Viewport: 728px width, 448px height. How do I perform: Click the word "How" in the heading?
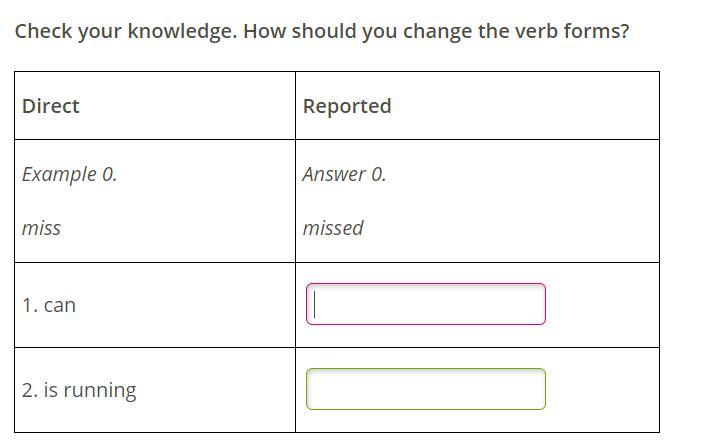click(x=264, y=31)
